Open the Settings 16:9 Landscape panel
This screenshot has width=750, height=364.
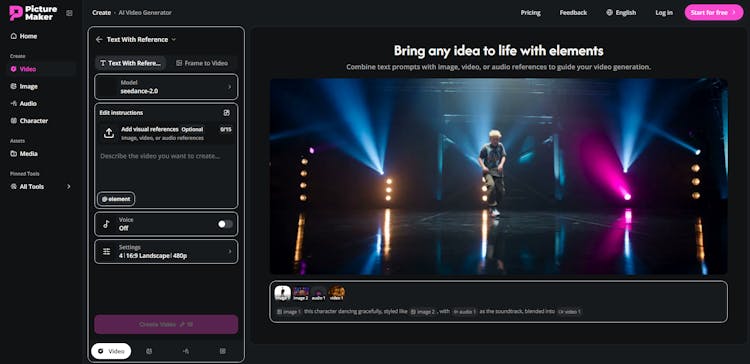tap(166, 252)
